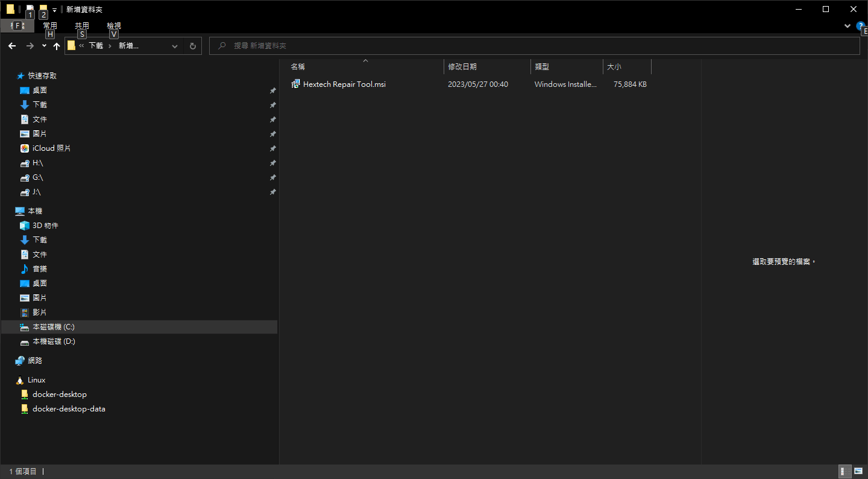The width and height of the screenshot is (868, 479).
Task: Refresh the current folder view
Action: pos(192,46)
